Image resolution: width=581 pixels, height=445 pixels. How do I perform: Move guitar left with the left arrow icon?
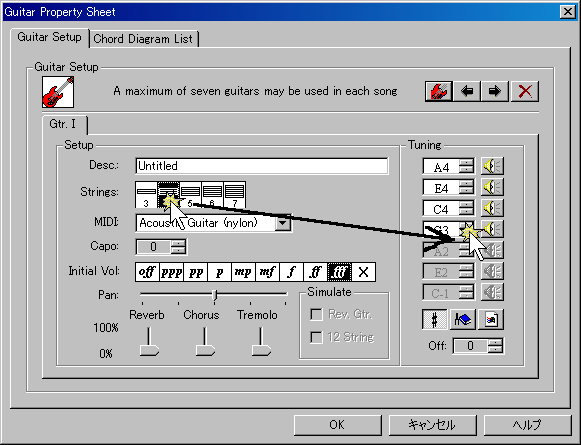coord(467,91)
